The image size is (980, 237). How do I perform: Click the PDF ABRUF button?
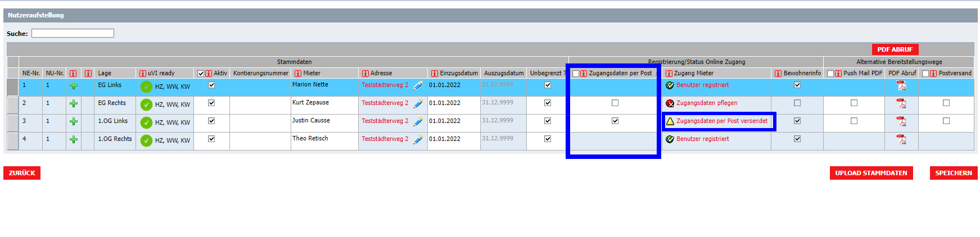(895, 49)
